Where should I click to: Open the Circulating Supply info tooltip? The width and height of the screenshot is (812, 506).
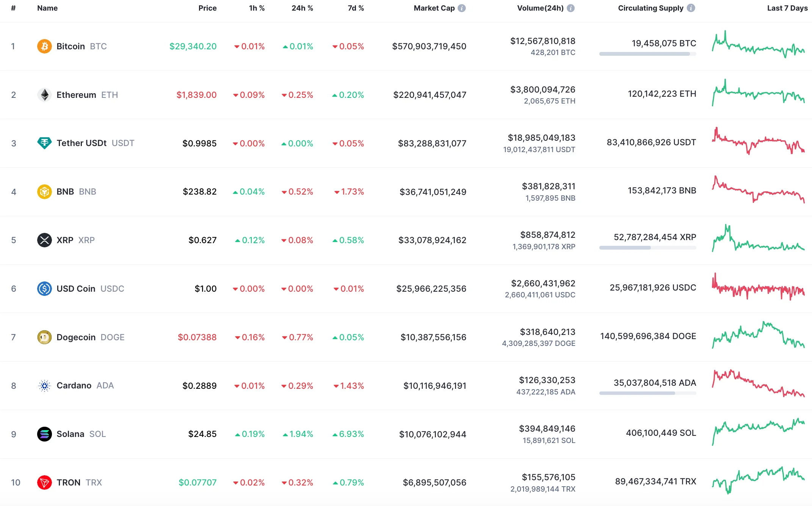[691, 8]
